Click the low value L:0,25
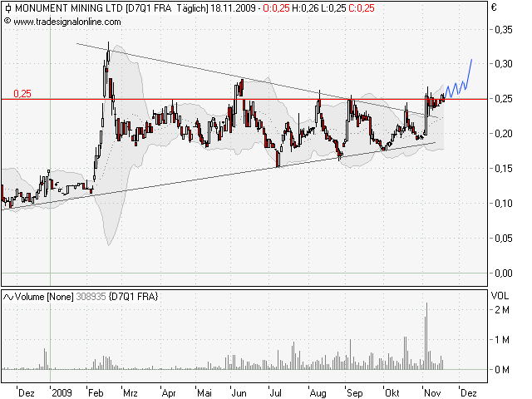Screen dimensions: 532x399 coord(333,8)
